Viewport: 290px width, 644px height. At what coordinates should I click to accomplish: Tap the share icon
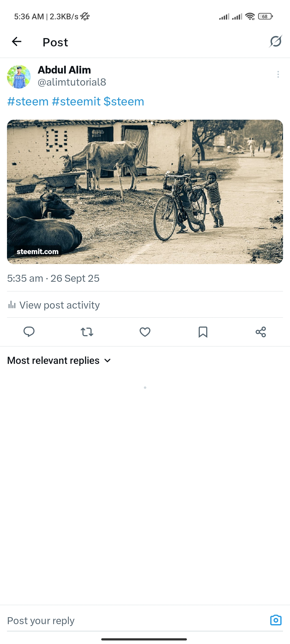pyautogui.click(x=261, y=332)
